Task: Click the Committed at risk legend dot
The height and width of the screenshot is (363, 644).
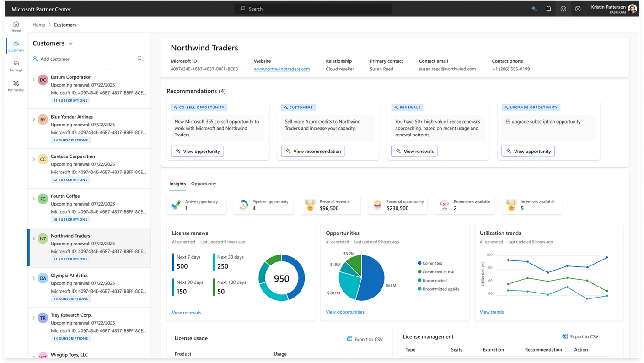Action: (419, 272)
